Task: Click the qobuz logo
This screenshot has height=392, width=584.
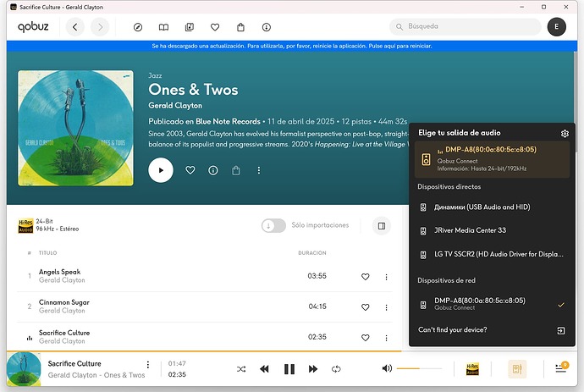Action: (x=33, y=26)
